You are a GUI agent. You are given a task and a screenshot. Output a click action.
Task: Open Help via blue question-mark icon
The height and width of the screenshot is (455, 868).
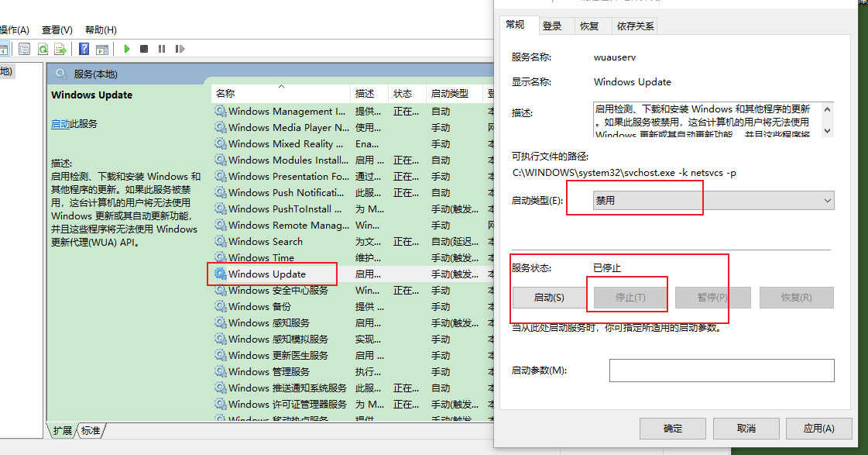tap(84, 49)
